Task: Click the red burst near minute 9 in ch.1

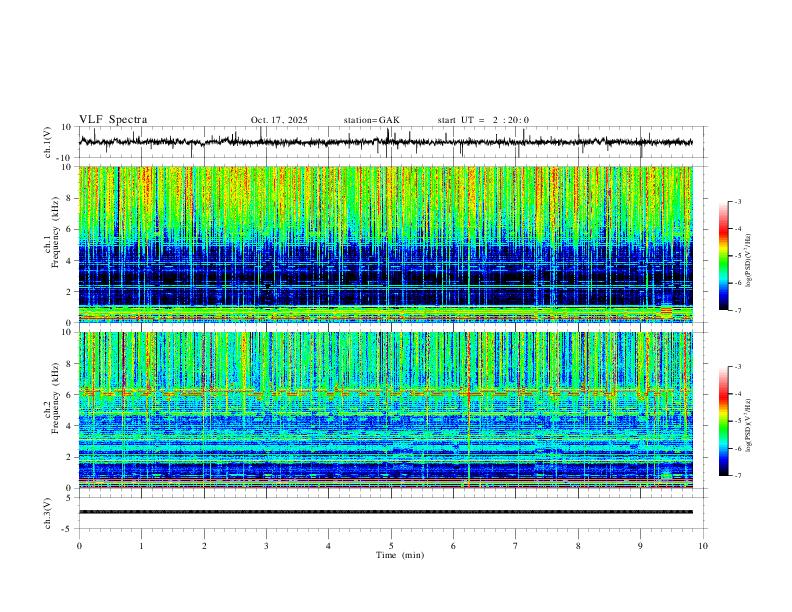Action: (x=667, y=311)
